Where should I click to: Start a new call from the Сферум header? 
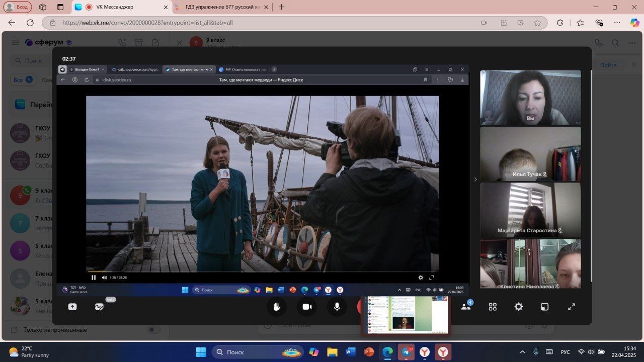pos(122,43)
